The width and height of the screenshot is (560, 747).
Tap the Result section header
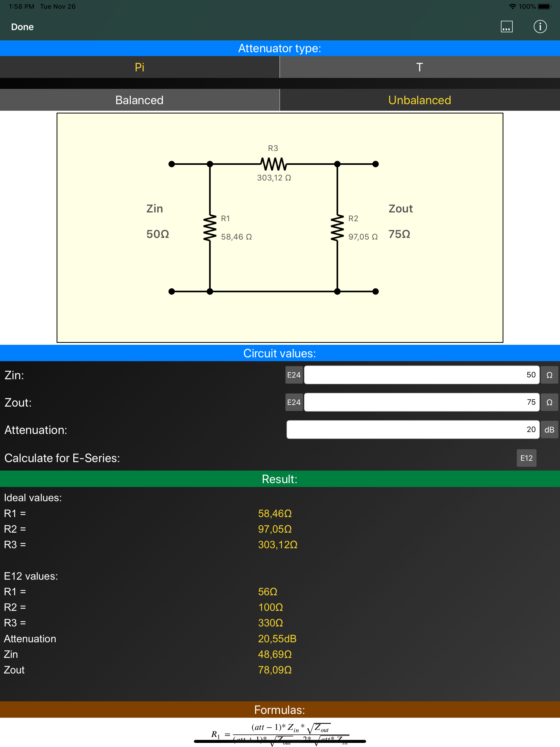coord(280,479)
